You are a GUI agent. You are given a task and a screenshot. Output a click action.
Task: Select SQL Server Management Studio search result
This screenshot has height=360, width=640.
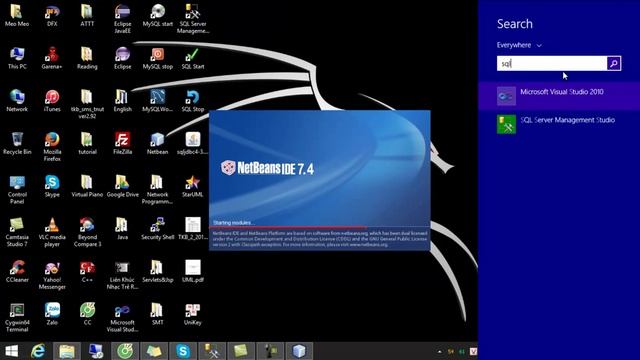[559, 124]
